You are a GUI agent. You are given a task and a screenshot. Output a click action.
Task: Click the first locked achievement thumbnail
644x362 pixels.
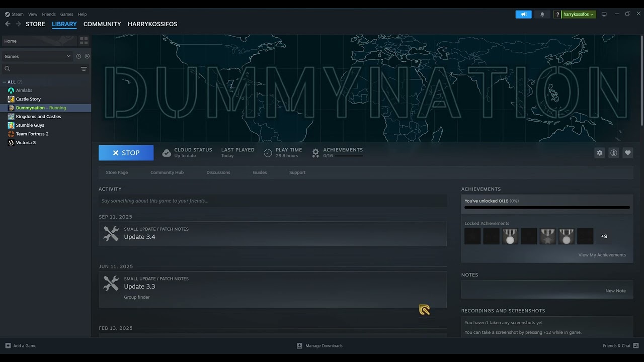(x=472, y=236)
